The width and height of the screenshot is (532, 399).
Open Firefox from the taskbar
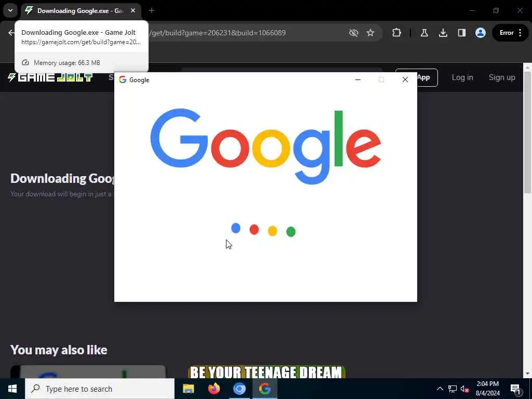point(214,389)
